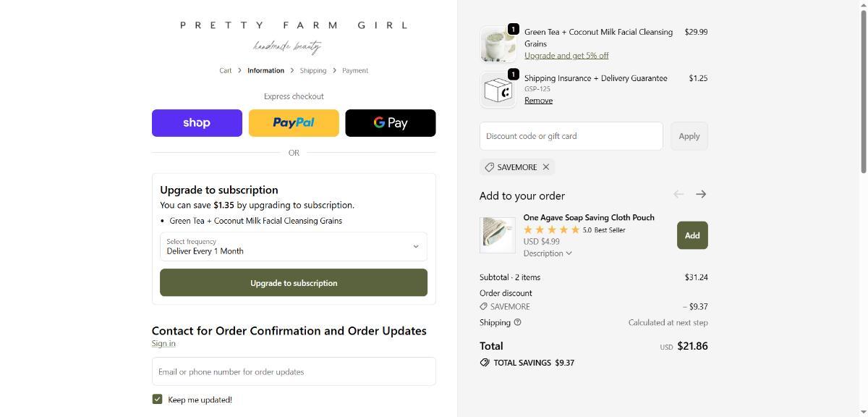Open the Shipping Insurance product thumbnail

pos(498,90)
